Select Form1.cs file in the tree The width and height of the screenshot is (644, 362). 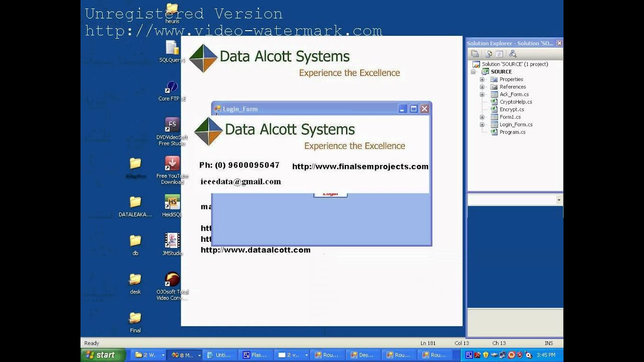pos(510,117)
